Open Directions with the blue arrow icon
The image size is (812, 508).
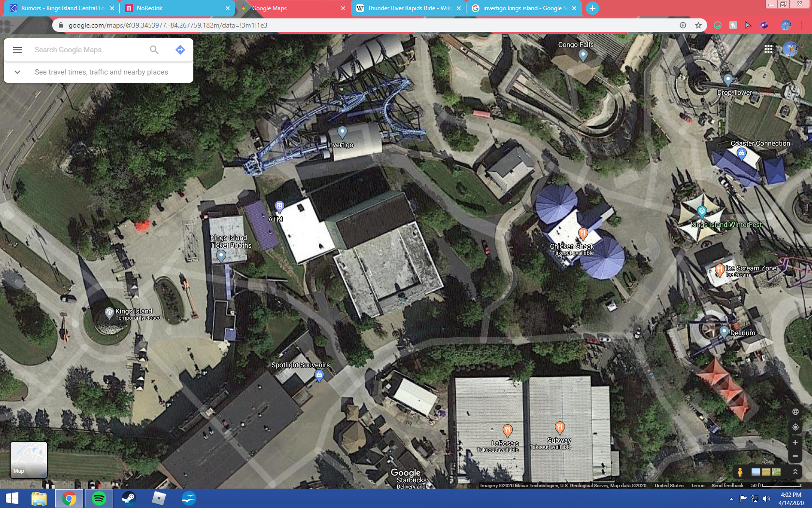pos(180,50)
